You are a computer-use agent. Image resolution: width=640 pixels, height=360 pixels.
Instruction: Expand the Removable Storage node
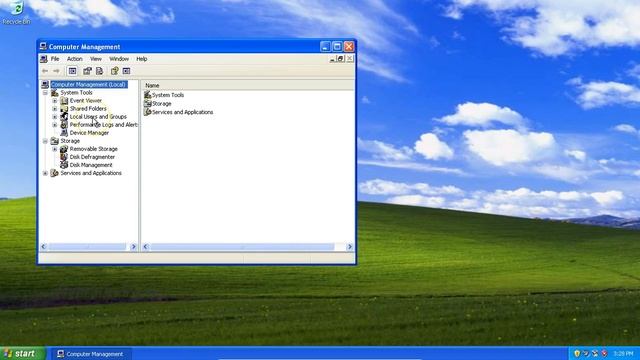[x=55, y=149]
